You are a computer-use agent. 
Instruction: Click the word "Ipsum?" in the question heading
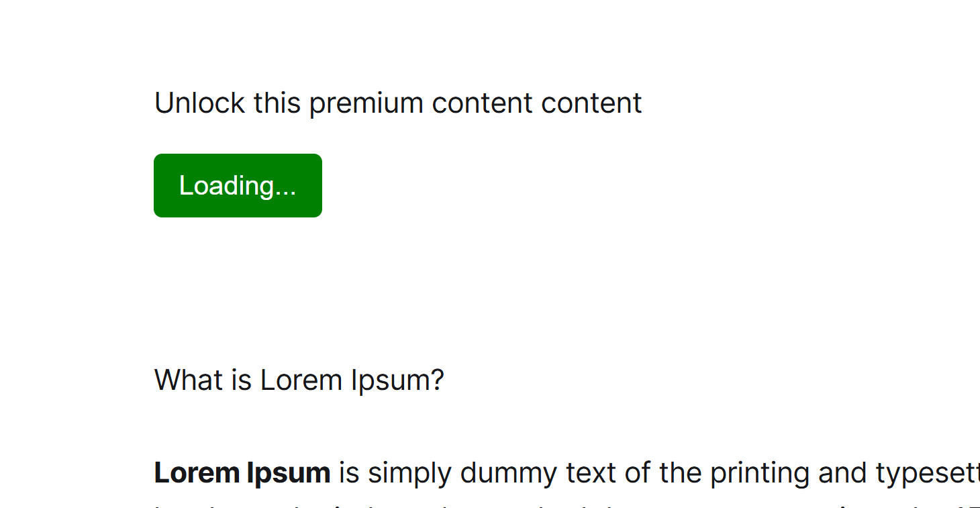[397, 380]
